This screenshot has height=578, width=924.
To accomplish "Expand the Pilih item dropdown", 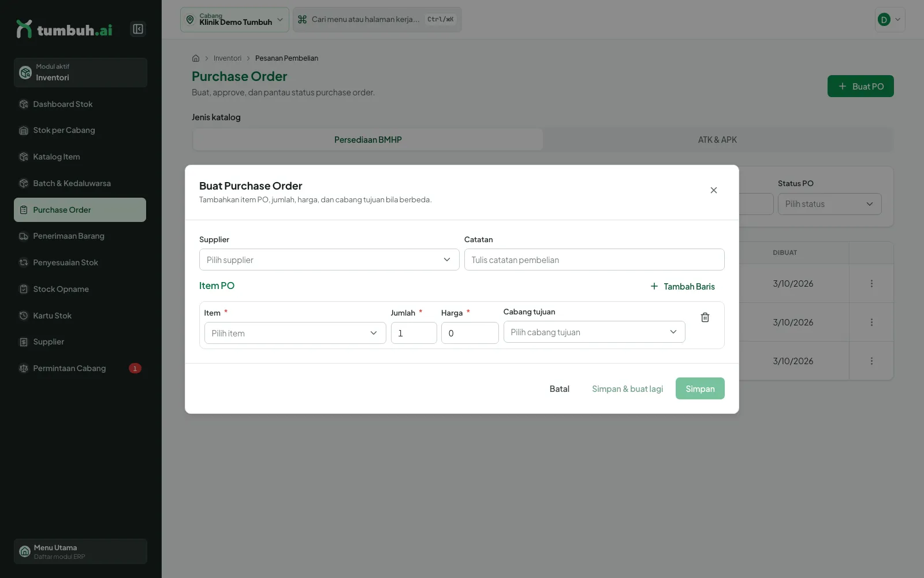I will [x=295, y=333].
